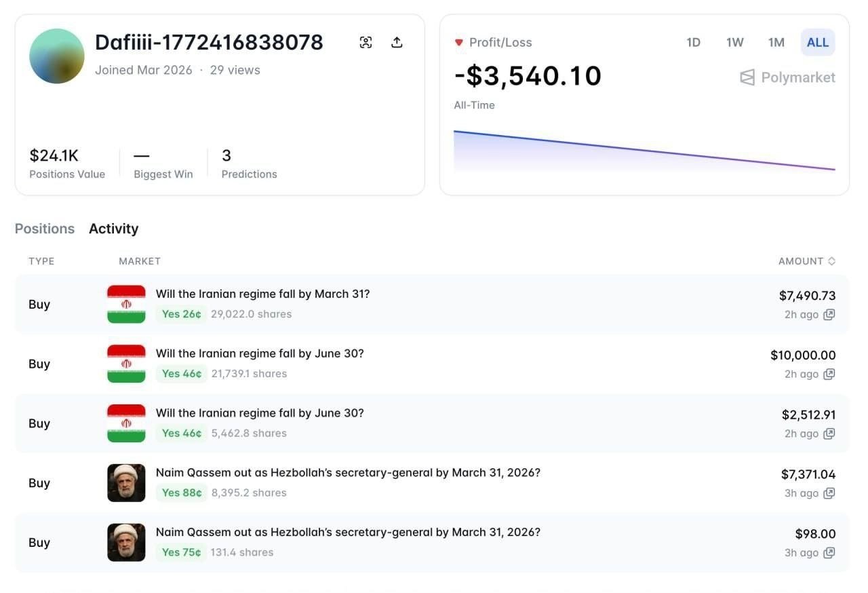This screenshot has height=593, width=868.
Task: Switch to the Activity tab
Action: [x=113, y=229]
